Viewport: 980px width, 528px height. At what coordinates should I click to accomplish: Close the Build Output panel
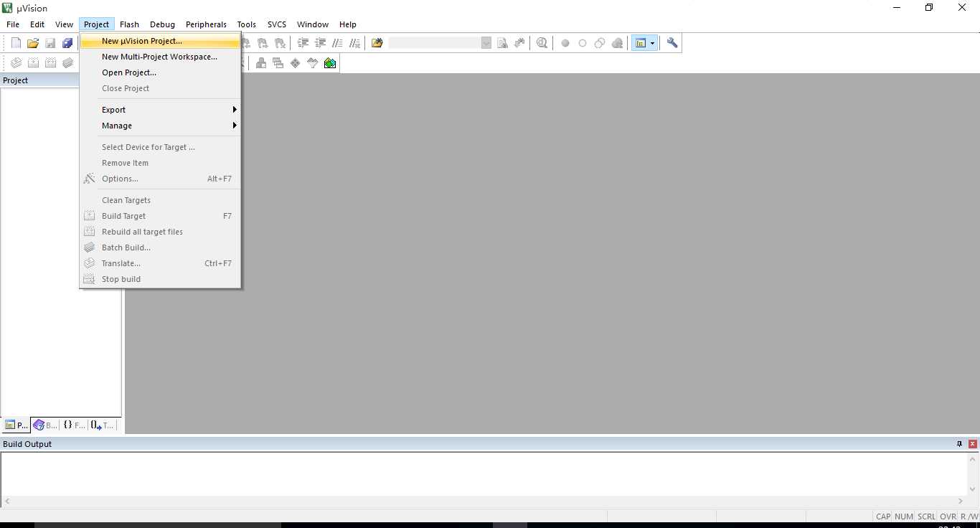point(973,444)
